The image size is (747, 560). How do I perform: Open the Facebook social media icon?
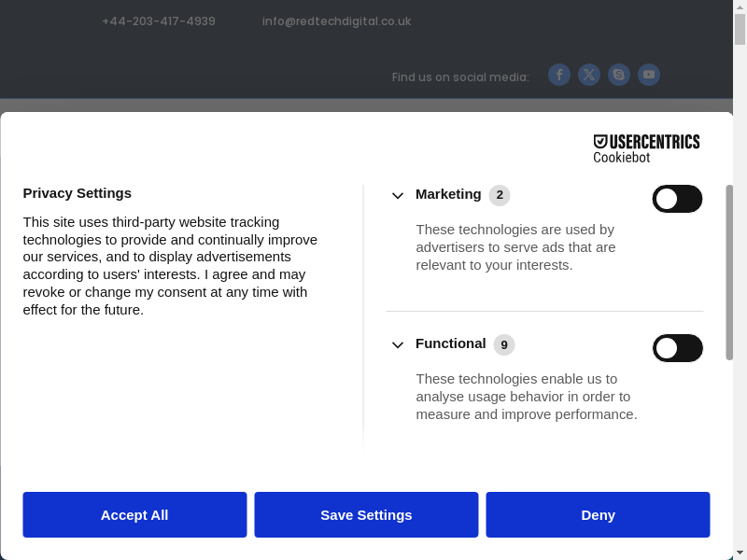click(559, 75)
